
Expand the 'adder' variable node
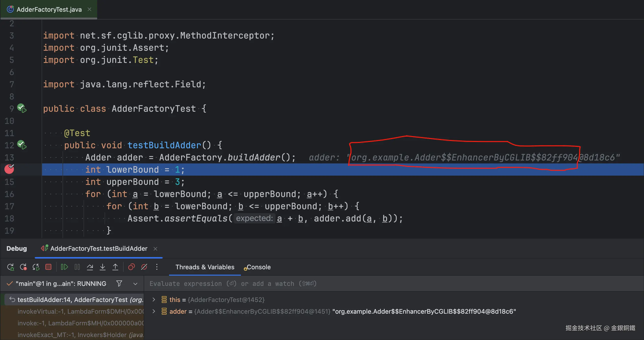(154, 311)
